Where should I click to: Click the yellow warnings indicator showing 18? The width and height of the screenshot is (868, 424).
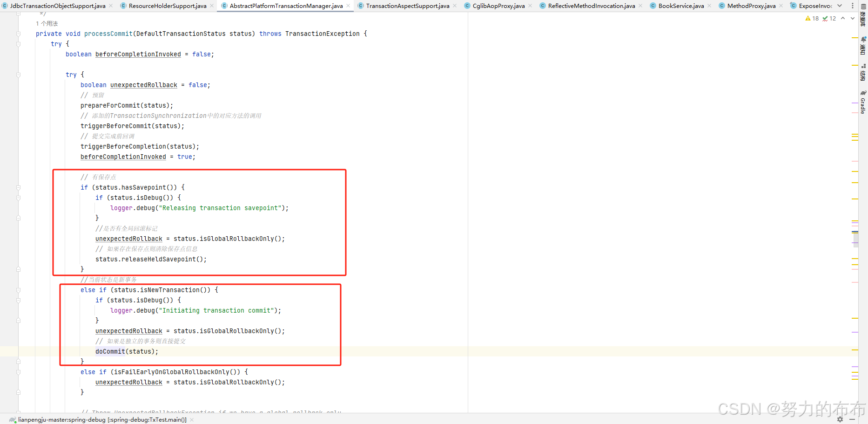pyautogui.click(x=812, y=19)
